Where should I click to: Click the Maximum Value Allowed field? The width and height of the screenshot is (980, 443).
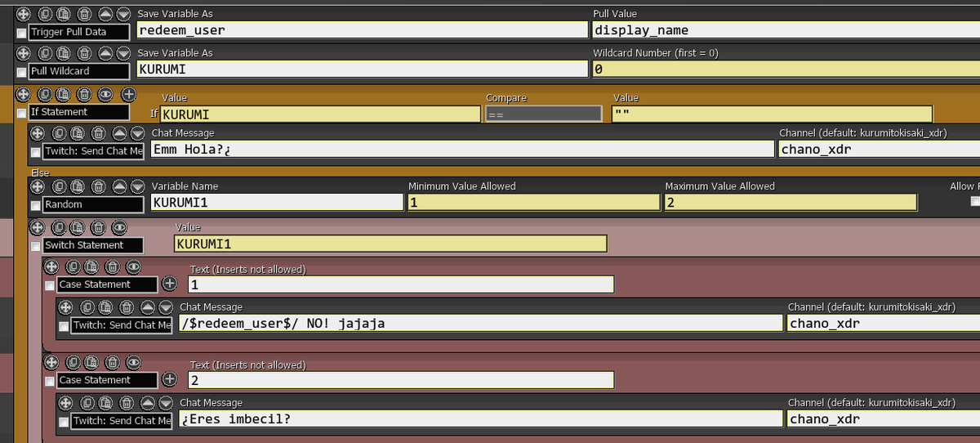[x=791, y=202]
